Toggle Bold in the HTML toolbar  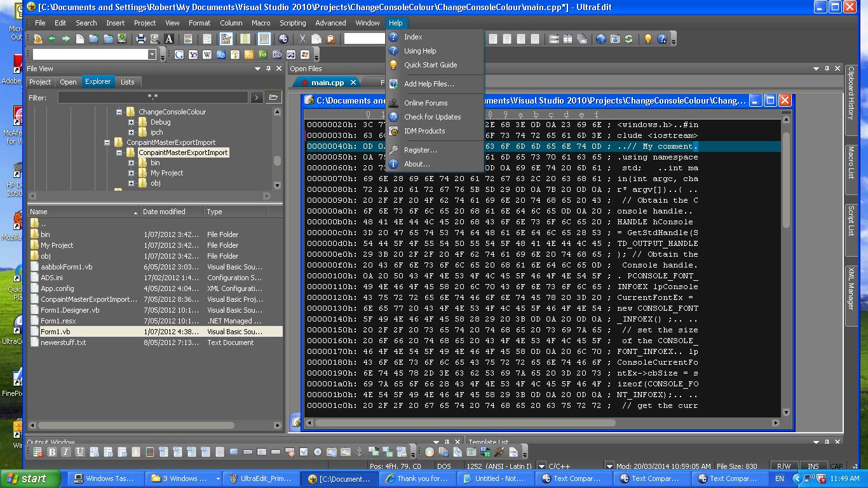52,452
